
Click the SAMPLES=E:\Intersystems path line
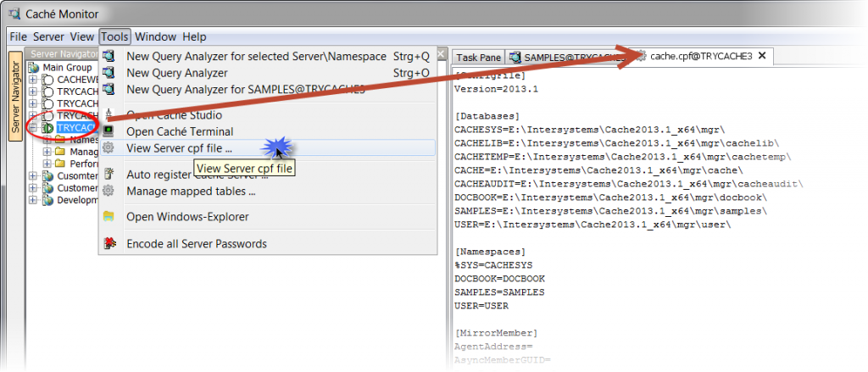610,211
